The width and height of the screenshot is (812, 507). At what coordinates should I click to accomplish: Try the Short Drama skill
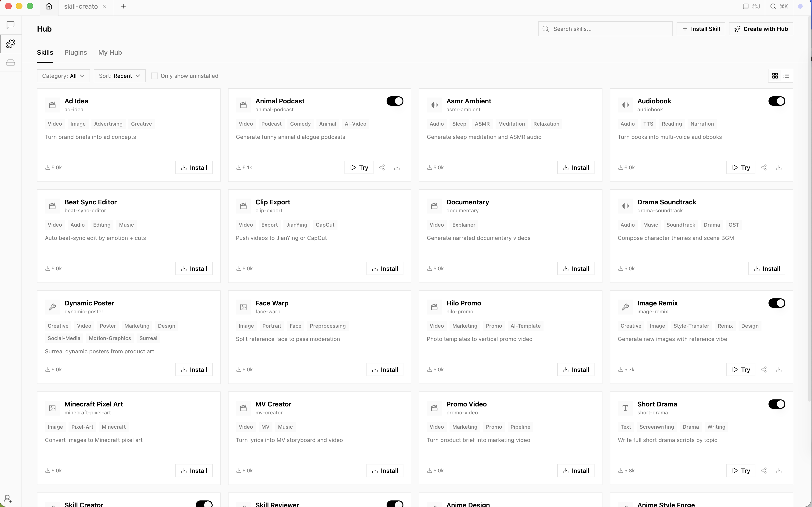pyautogui.click(x=741, y=471)
